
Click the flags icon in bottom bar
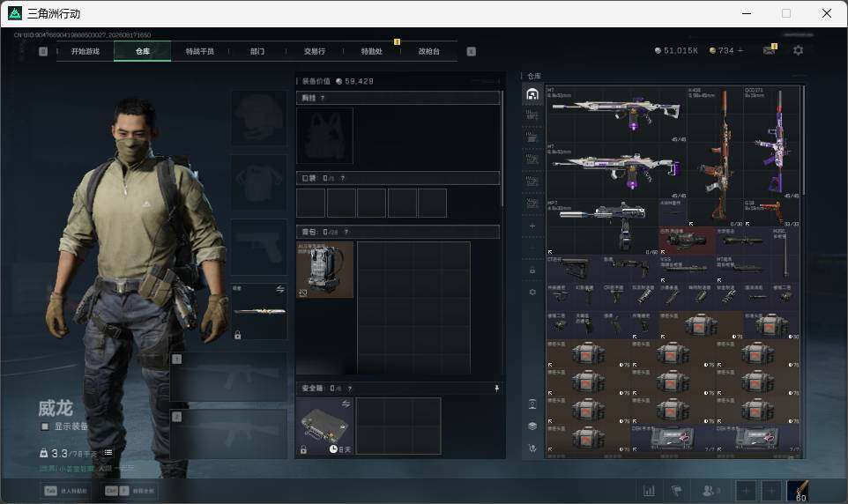pyautogui.click(x=677, y=491)
